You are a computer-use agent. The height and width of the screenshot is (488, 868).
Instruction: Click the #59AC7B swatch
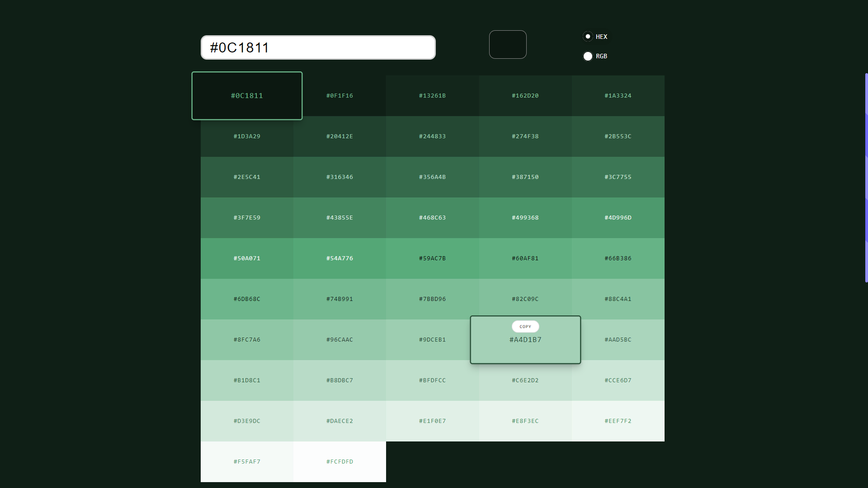click(x=433, y=258)
